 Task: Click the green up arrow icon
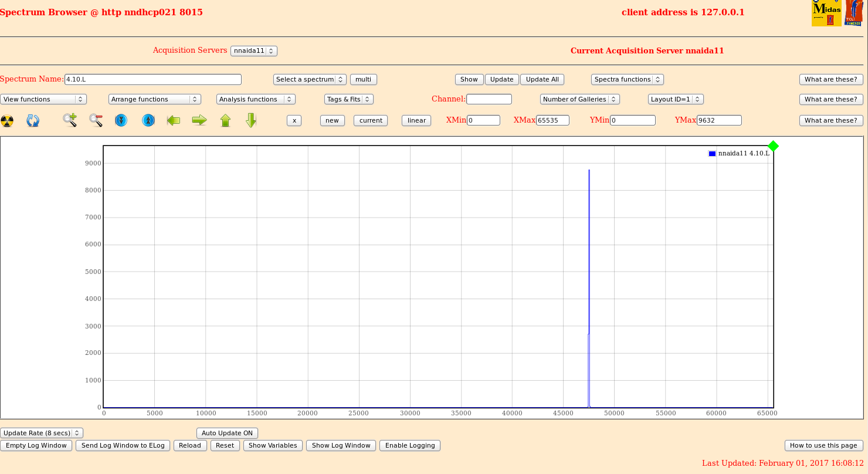(225, 120)
